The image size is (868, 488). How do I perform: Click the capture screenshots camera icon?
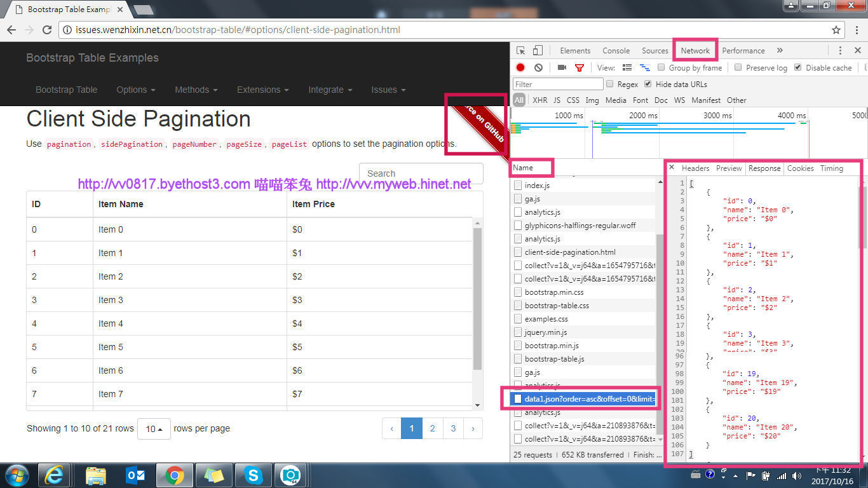[562, 67]
